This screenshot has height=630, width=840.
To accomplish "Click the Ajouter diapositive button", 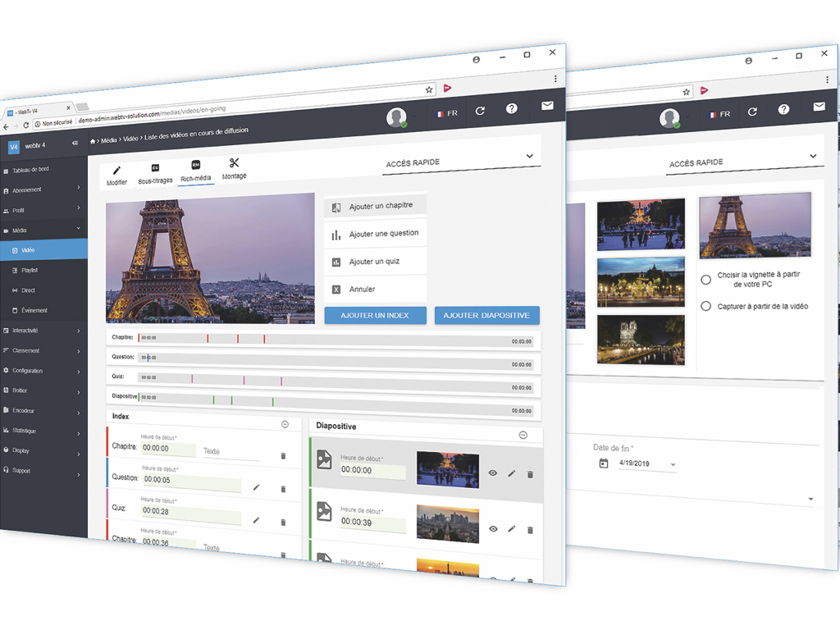I will pos(486,316).
